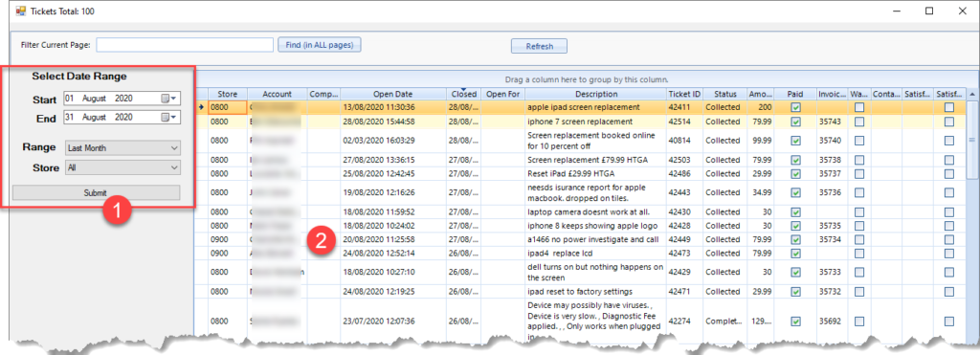980x355 pixels.
Task: Toggle Paid checkbox for ticket 42274
Action: click(795, 322)
